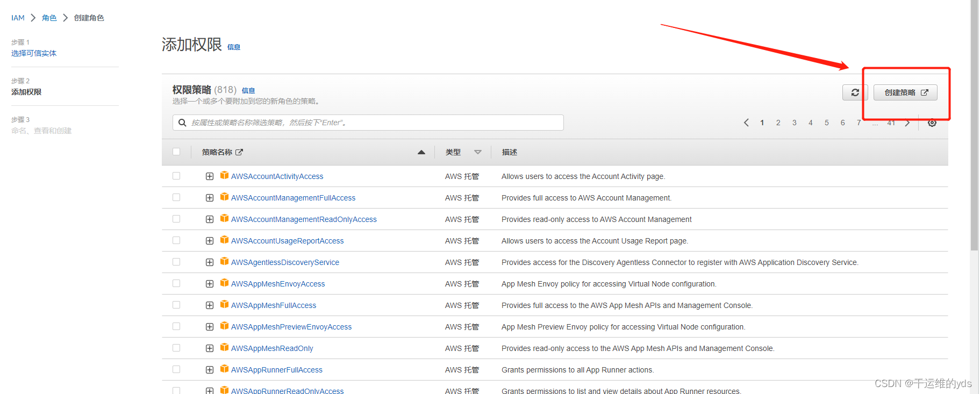This screenshot has width=980, height=394.
Task: Open 角色 breadcrumb link
Action: pos(49,18)
